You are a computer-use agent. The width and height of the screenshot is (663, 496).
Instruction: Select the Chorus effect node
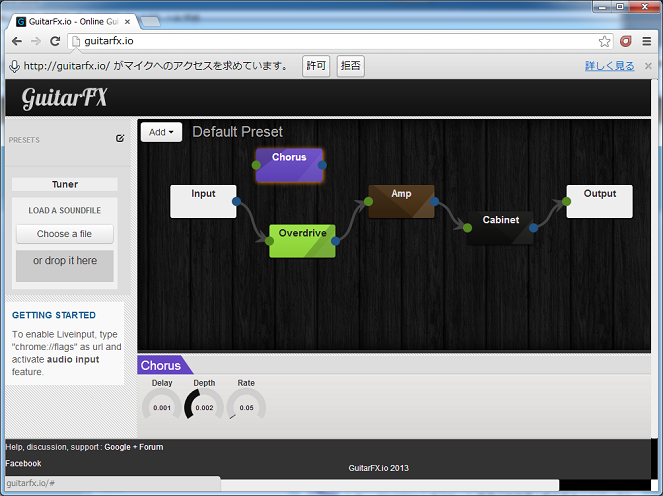coord(289,165)
